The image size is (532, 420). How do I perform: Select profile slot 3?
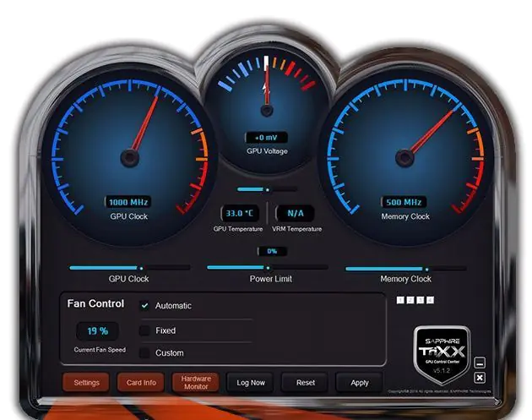420,300
